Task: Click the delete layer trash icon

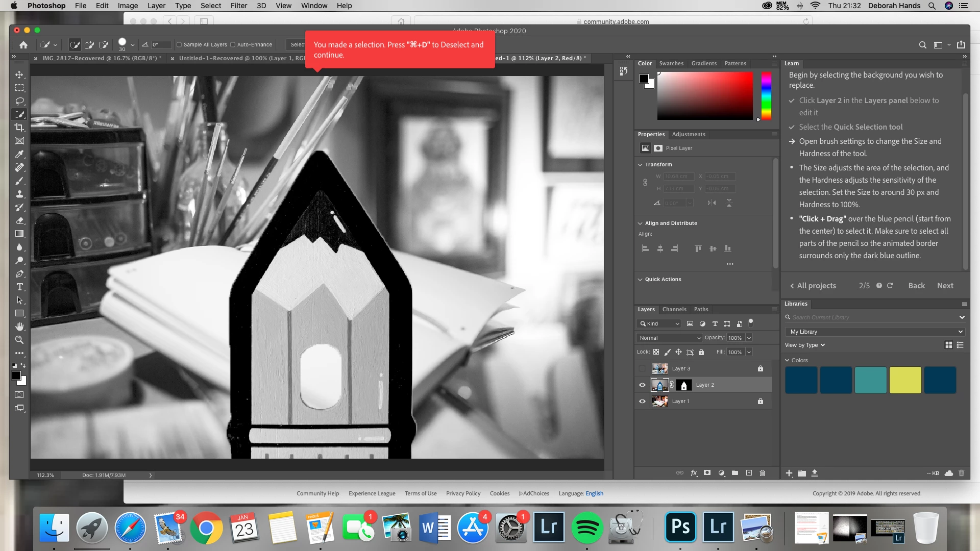Action: tap(762, 473)
